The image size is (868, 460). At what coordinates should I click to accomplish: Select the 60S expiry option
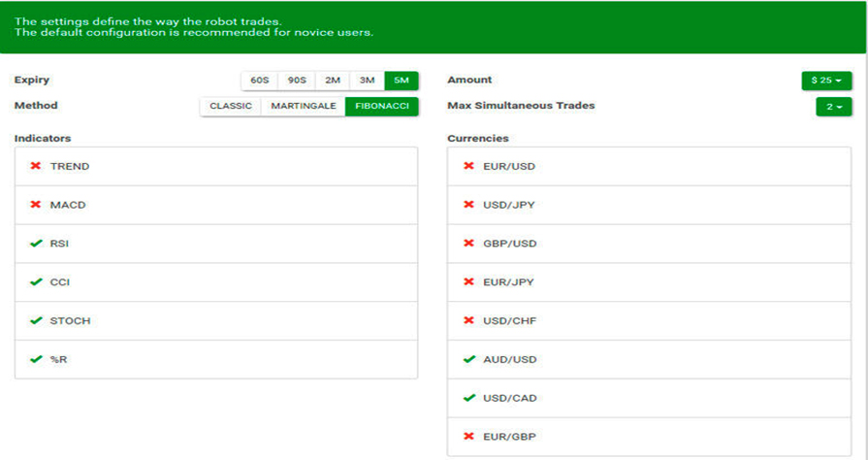point(259,81)
